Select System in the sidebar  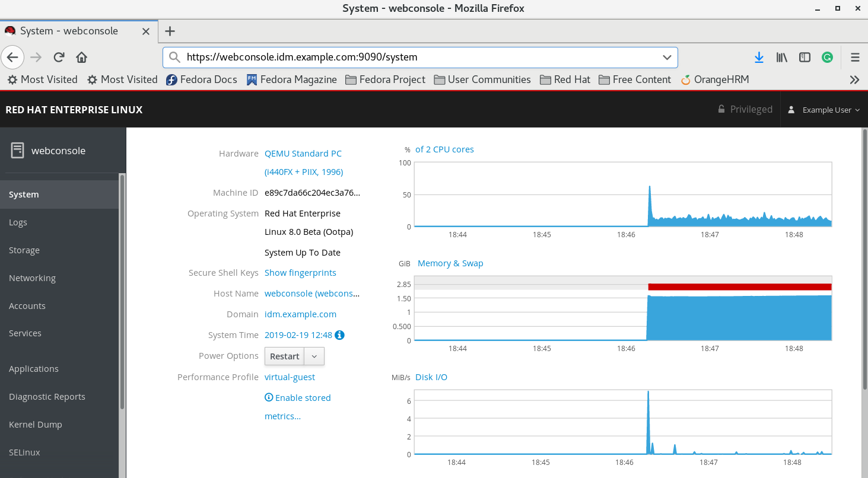point(59,195)
